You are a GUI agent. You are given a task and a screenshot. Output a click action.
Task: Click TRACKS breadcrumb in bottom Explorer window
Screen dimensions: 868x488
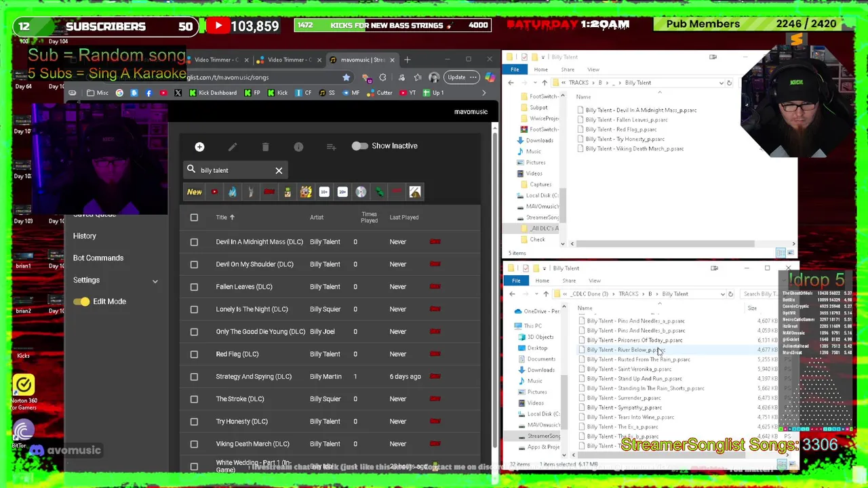click(628, 294)
